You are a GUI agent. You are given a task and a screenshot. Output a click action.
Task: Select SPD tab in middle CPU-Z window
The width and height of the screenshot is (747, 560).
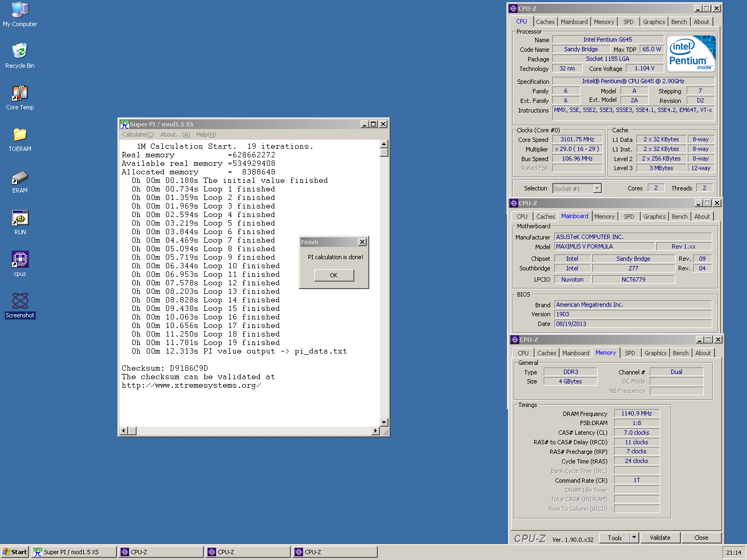[629, 217]
